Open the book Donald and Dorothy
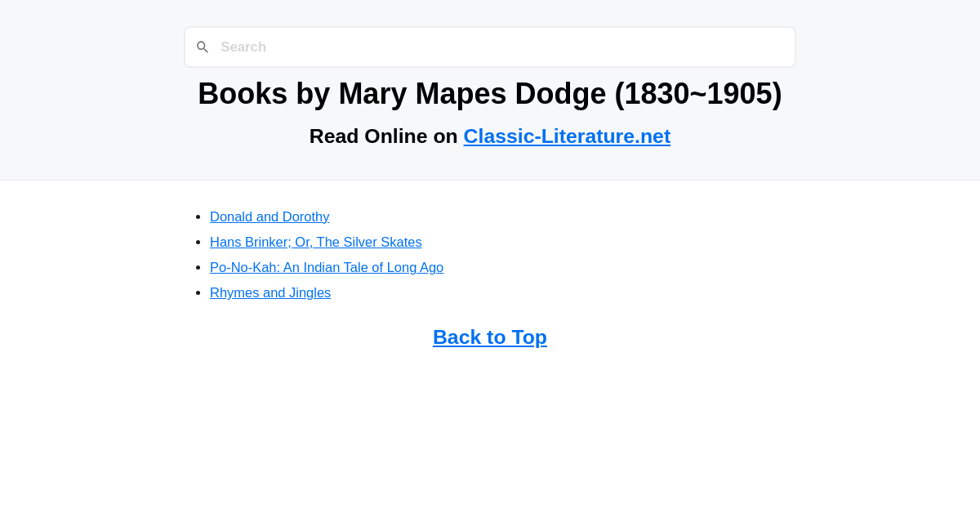The height and width of the screenshot is (513, 980). pos(269,216)
